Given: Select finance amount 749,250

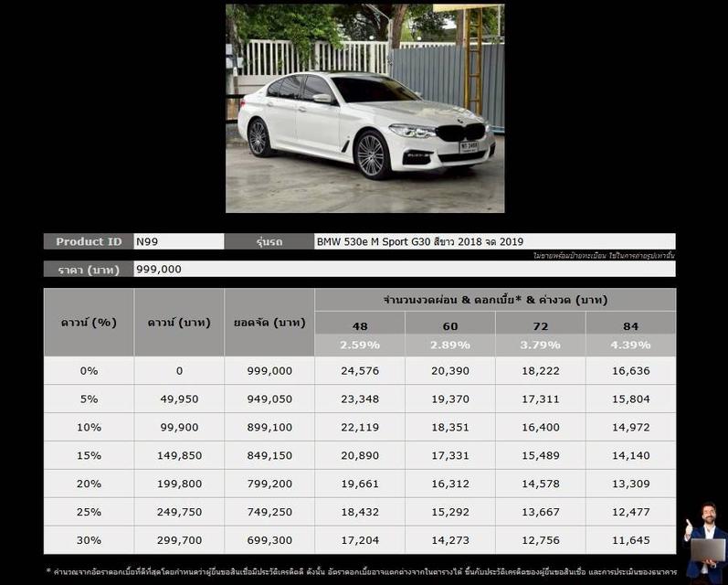Looking at the screenshot, I should pos(269,512).
